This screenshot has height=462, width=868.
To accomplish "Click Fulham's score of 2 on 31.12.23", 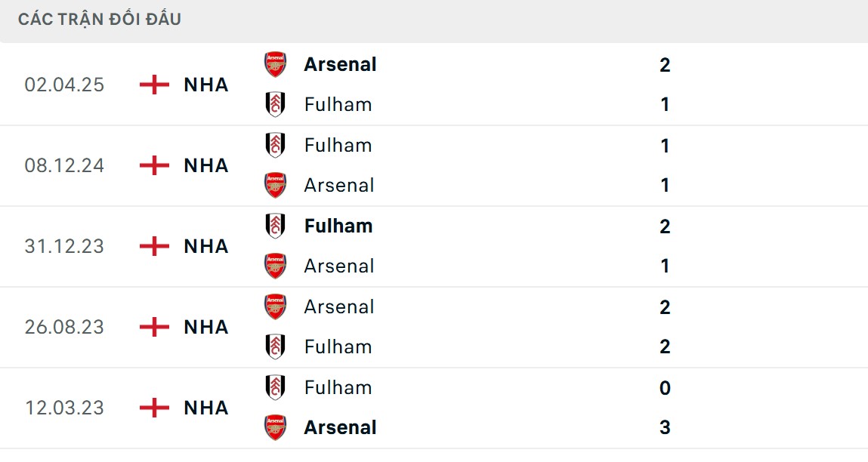I will (665, 226).
